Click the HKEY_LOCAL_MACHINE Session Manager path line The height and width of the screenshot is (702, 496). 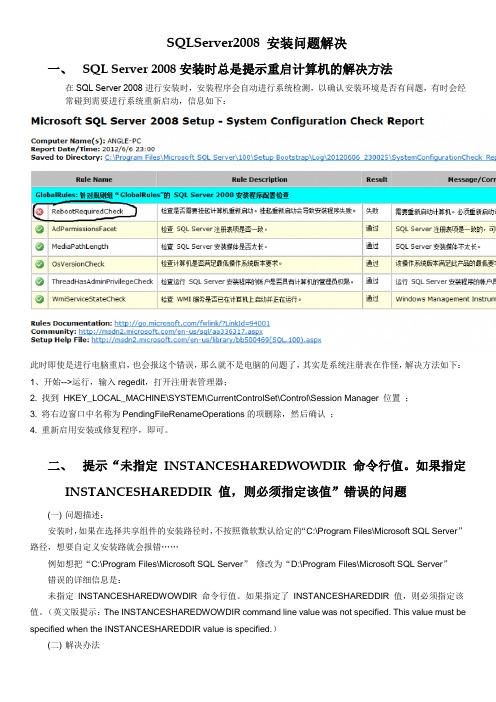pos(219,398)
